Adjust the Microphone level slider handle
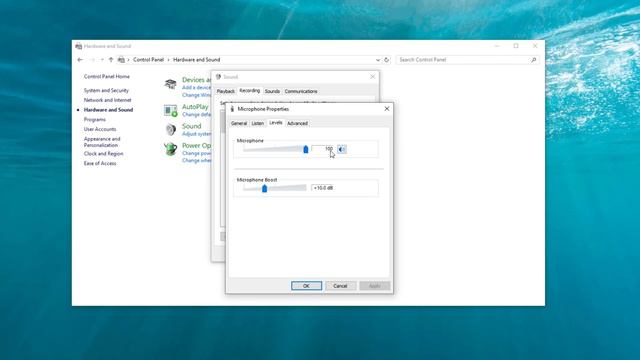The image size is (640, 360). (306, 149)
